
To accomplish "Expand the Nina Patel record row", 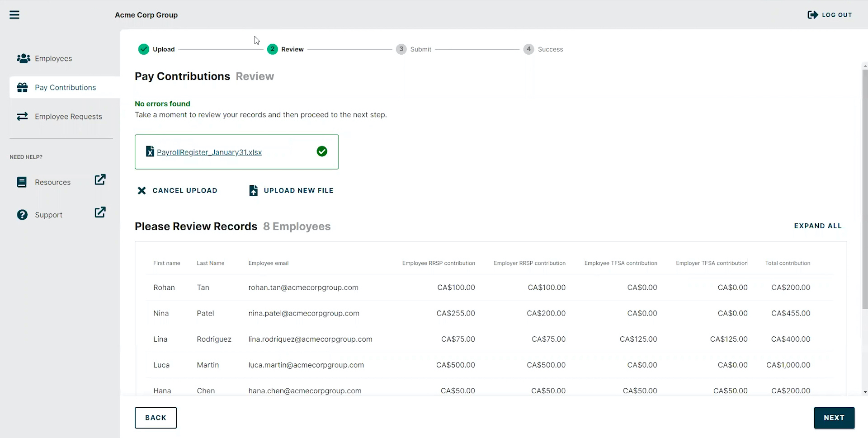I will pos(490,313).
